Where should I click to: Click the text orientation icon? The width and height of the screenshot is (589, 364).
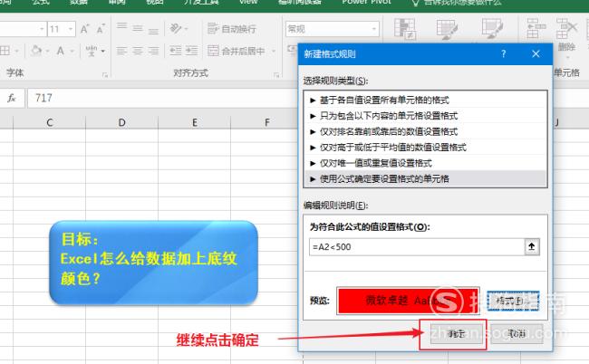point(176,28)
